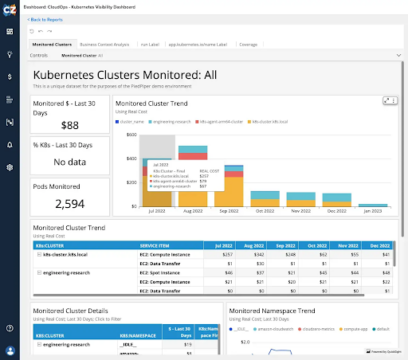
Task: Click the cluster_name blue legend swatch
Action: point(117,122)
